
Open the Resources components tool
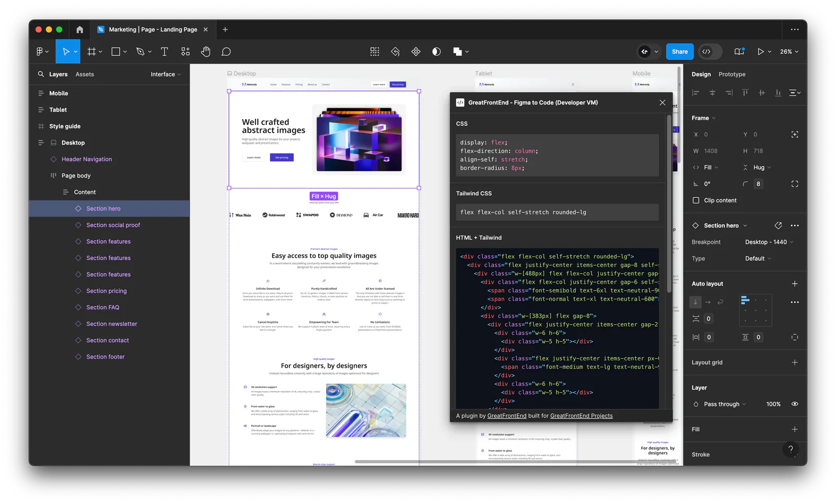(x=185, y=52)
